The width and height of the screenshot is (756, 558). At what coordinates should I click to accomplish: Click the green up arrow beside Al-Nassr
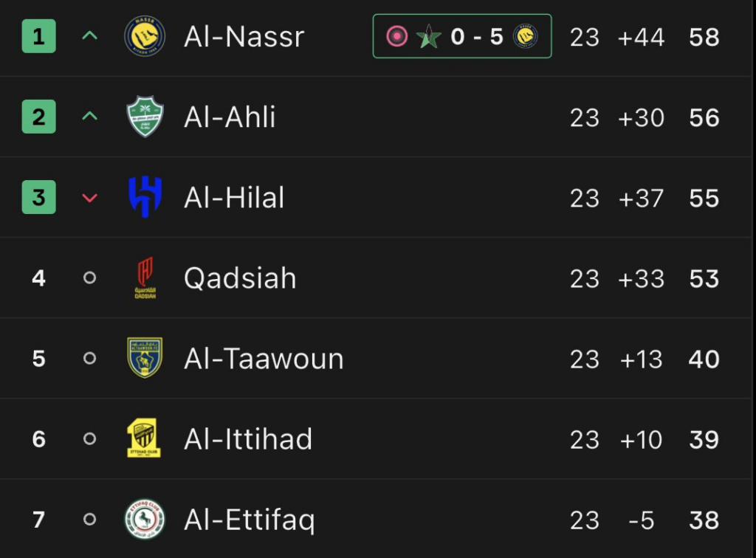tap(89, 36)
